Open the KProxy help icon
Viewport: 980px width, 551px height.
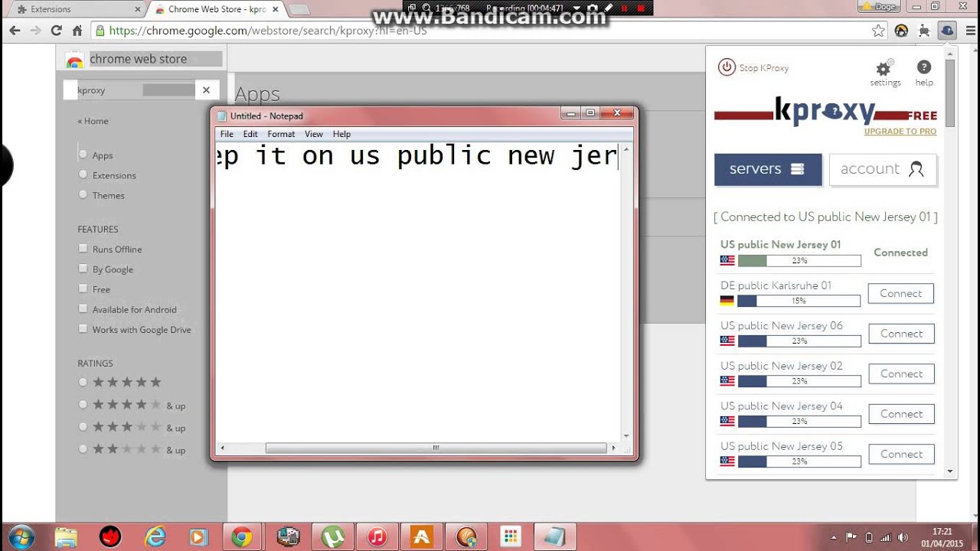(924, 67)
